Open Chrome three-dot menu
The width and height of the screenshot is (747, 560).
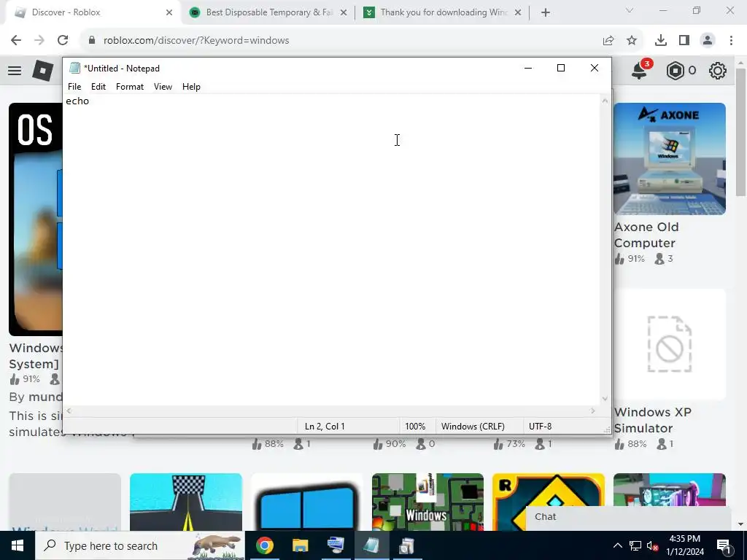tap(731, 41)
